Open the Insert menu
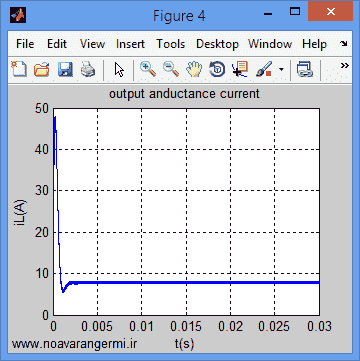This screenshot has height=361, width=360. [x=130, y=44]
